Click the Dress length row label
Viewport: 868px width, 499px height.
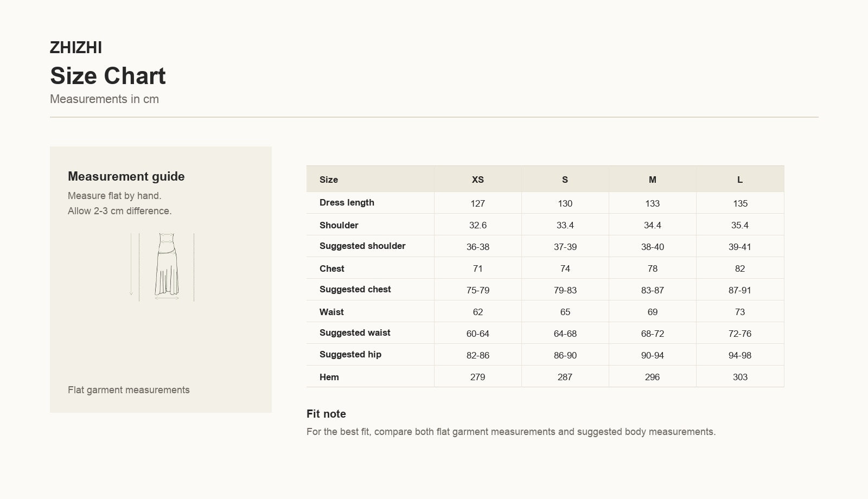[347, 202]
